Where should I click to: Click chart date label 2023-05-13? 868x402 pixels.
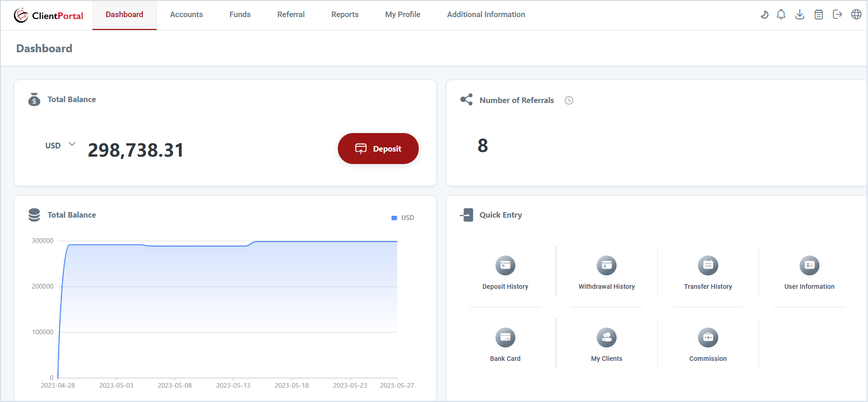(x=233, y=385)
